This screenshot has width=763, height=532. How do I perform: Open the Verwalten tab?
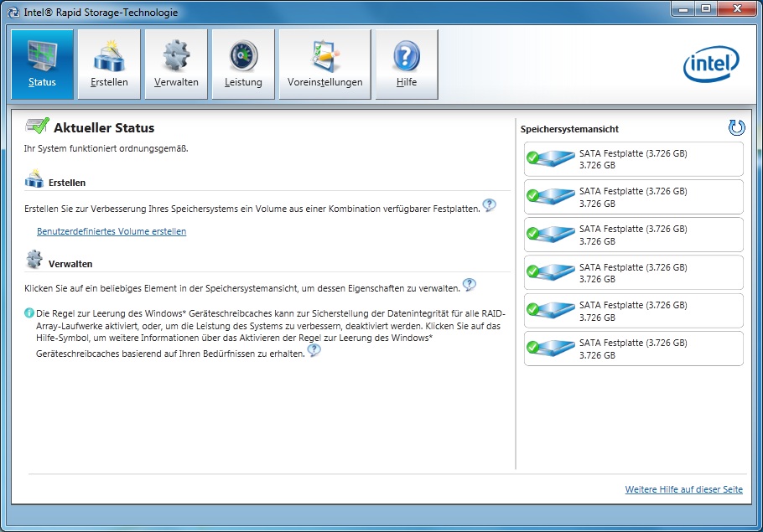coord(176,65)
